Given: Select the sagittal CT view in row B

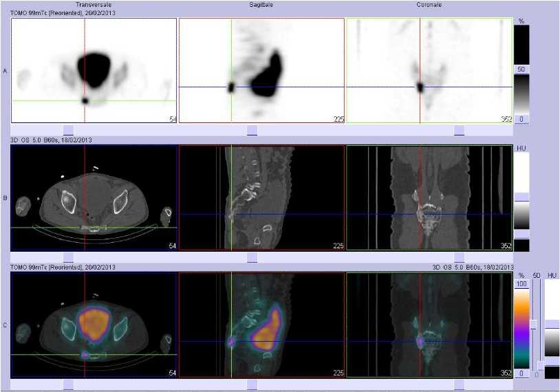Looking at the screenshot, I should (x=261, y=198).
